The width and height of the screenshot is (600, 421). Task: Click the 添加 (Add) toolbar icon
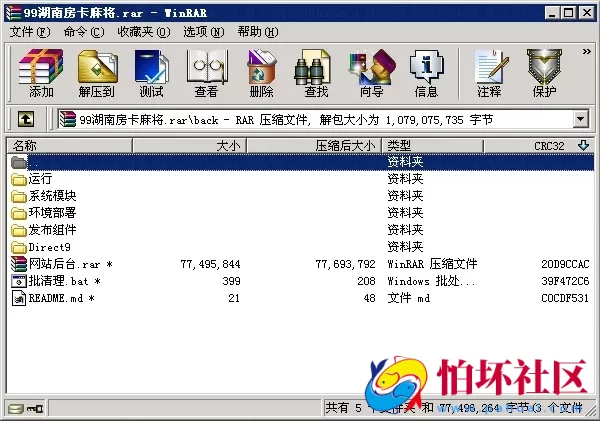(41, 73)
